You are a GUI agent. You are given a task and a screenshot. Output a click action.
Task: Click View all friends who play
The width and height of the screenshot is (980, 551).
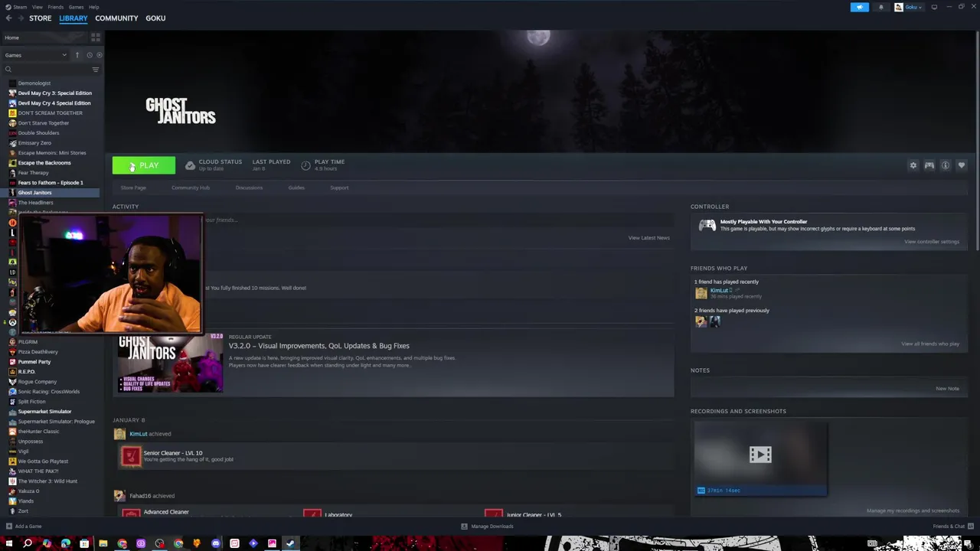coord(929,344)
